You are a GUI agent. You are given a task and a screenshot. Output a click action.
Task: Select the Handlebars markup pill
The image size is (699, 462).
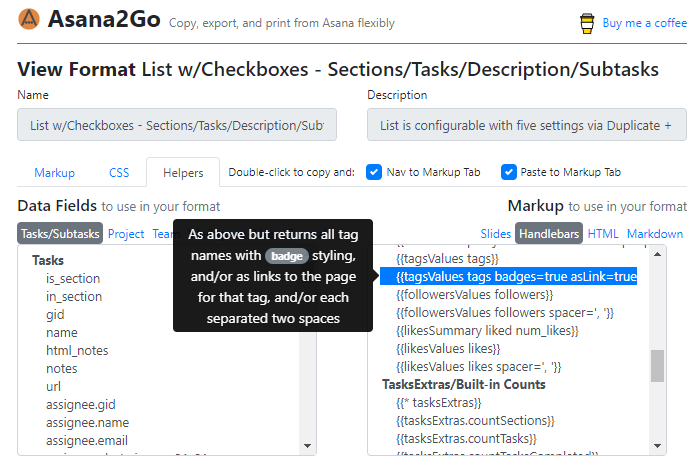coord(549,233)
